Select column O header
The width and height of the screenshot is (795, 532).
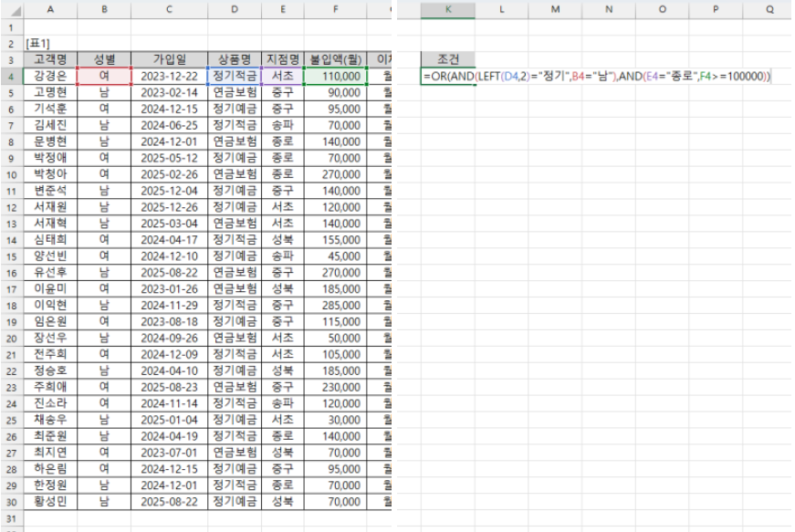click(x=662, y=10)
